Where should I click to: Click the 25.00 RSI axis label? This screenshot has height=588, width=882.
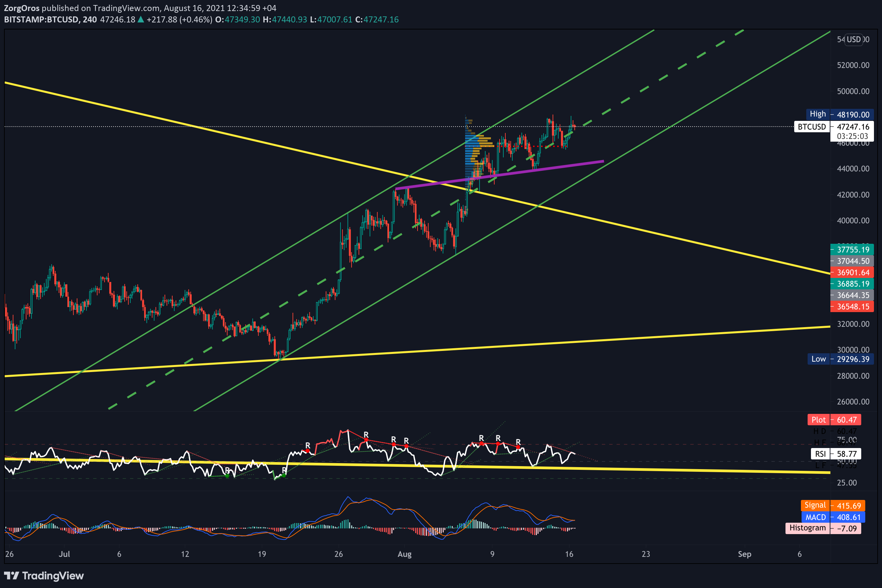click(847, 483)
